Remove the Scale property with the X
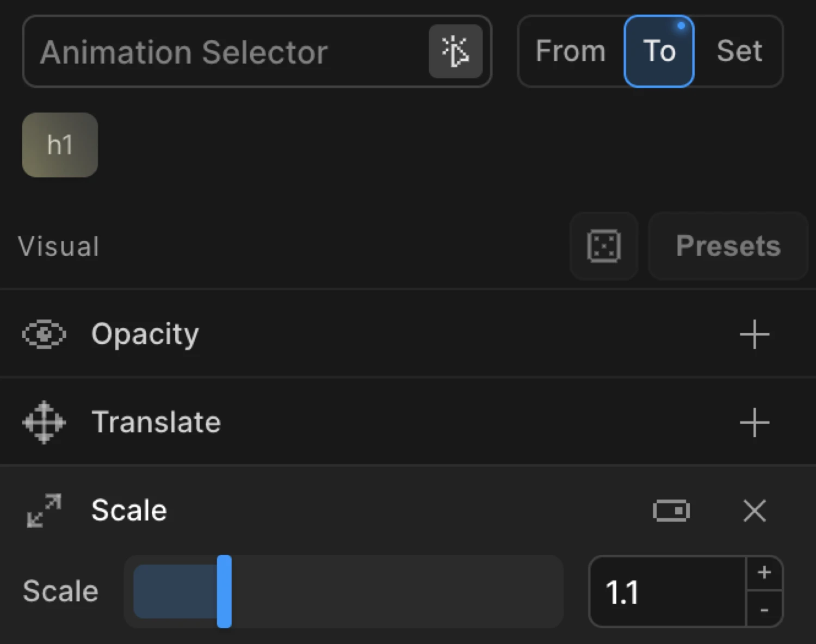This screenshot has width=816, height=644. pos(754,510)
